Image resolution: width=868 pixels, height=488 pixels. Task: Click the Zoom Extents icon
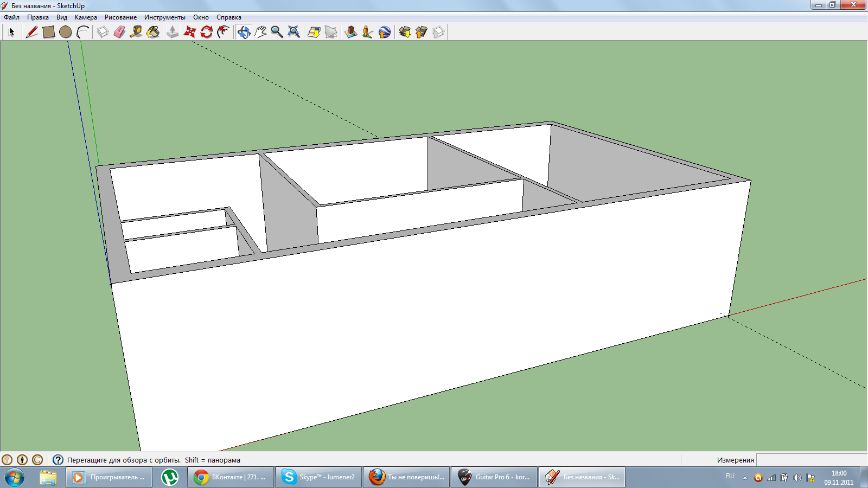pyautogui.click(x=294, y=32)
